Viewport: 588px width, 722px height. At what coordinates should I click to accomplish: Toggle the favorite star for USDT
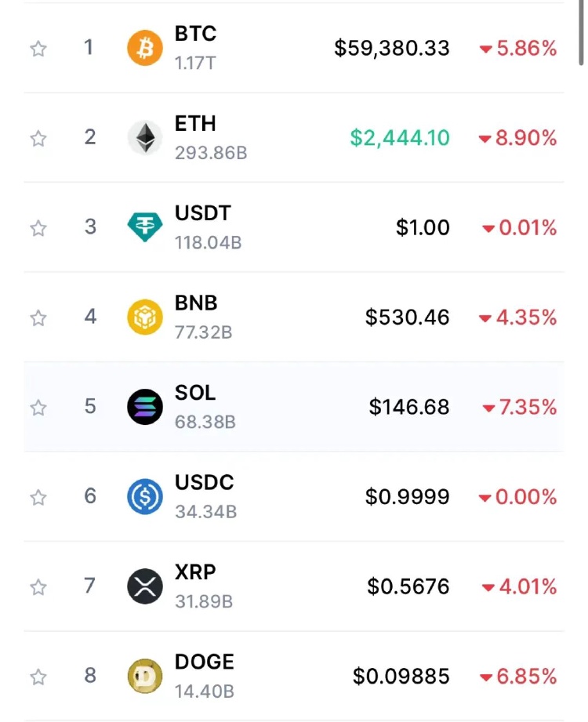pos(38,228)
